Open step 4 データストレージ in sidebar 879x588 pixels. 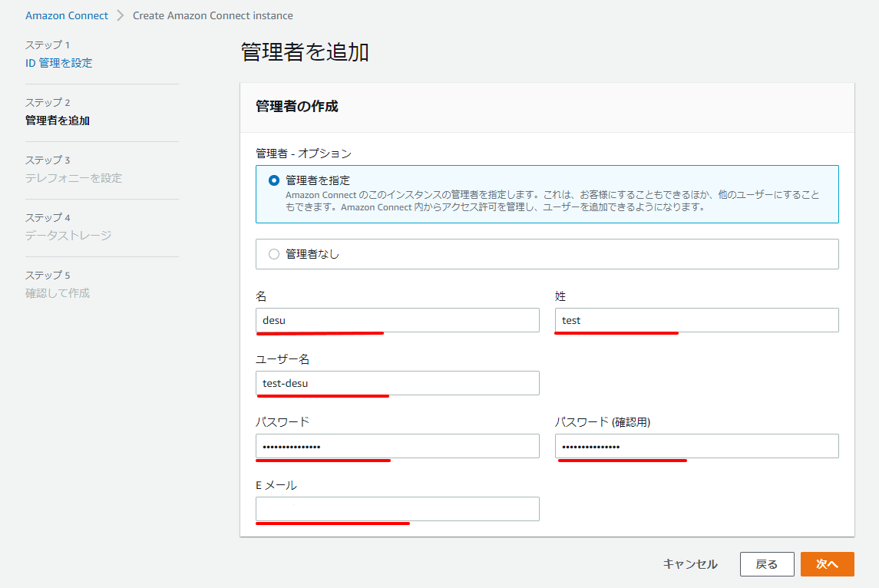click(68, 236)
